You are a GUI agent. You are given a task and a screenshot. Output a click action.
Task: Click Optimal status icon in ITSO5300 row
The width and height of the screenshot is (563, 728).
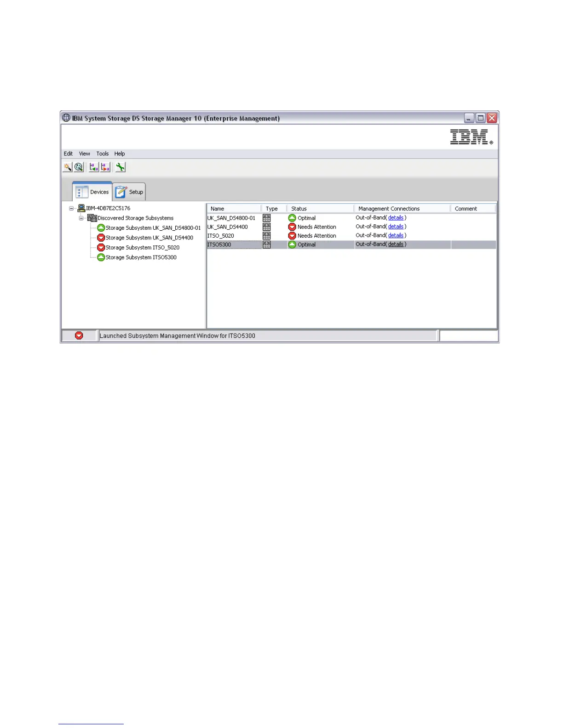(x=292, y=245)
